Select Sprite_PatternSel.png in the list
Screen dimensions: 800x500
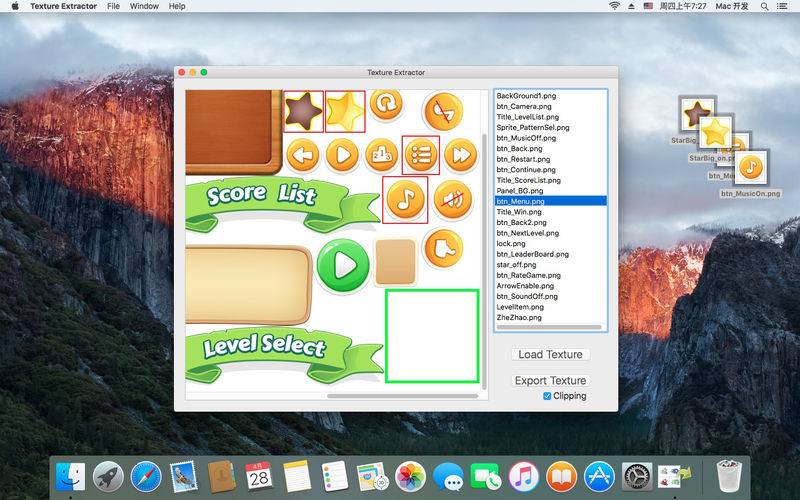(551, 127)
